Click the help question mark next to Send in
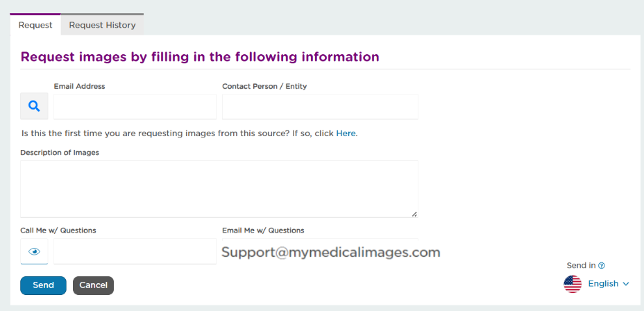 coord(602,265)
